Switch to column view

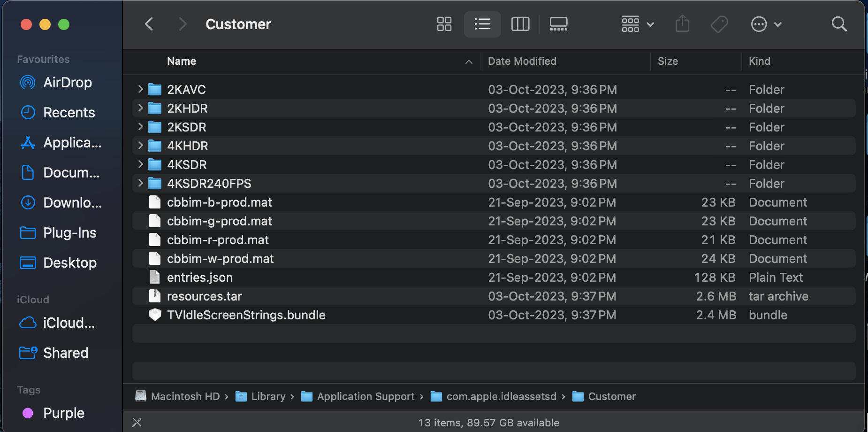[520, 24]
